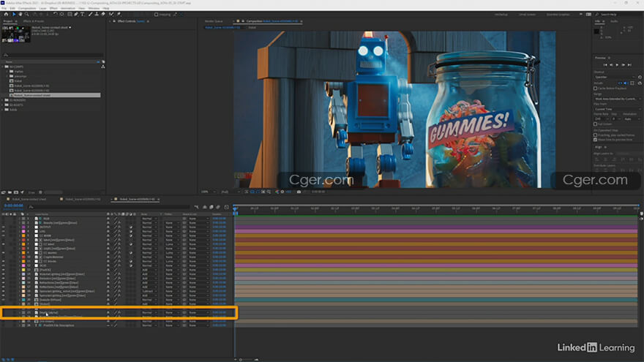Open the Effect menu
Viewport: 644px width, 362px height.
[x=54, y=8]
